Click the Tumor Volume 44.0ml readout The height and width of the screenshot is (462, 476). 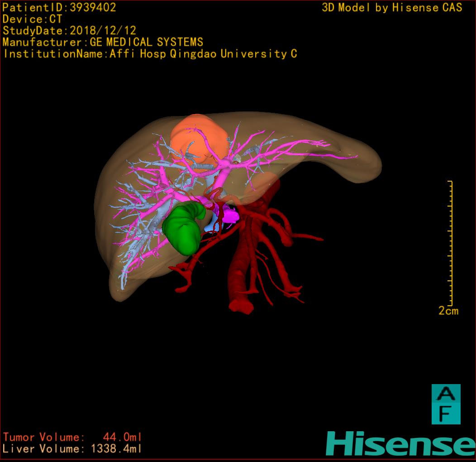[72, 437]
